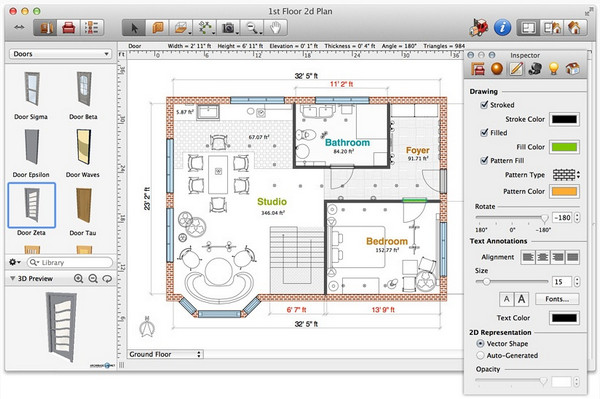Open the orange Pattern Color swatch

coord(564,191)
